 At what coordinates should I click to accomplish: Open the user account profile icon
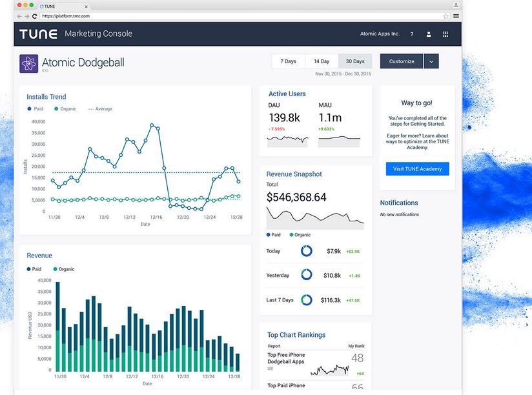tap(428, 34)
